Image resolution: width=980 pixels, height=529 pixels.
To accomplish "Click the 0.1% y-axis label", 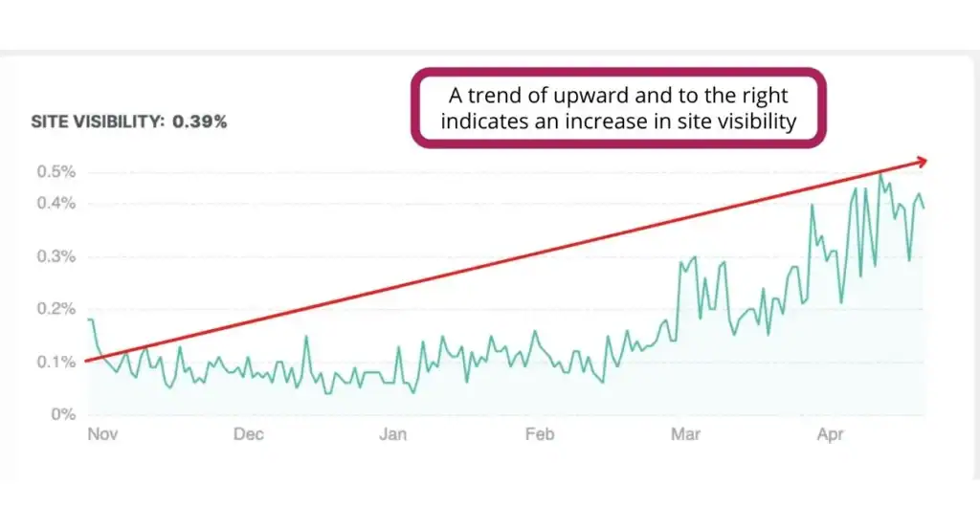I will tap(56, 362).
